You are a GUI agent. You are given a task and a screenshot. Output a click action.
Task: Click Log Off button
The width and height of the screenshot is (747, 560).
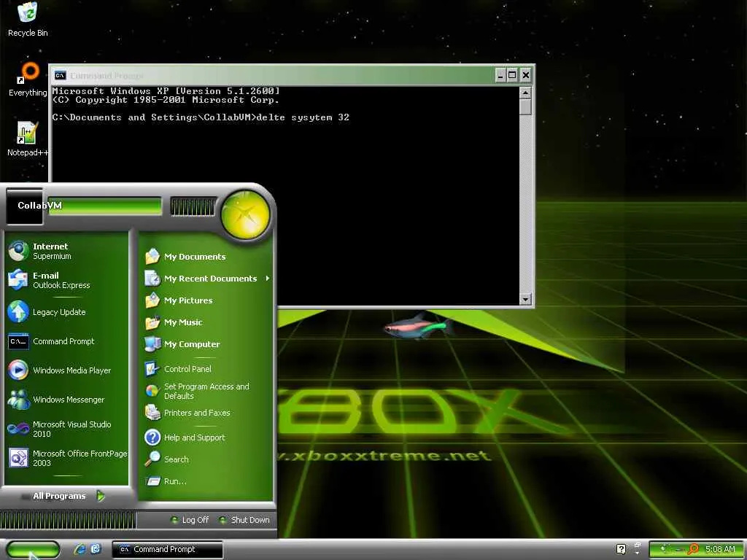190,520
